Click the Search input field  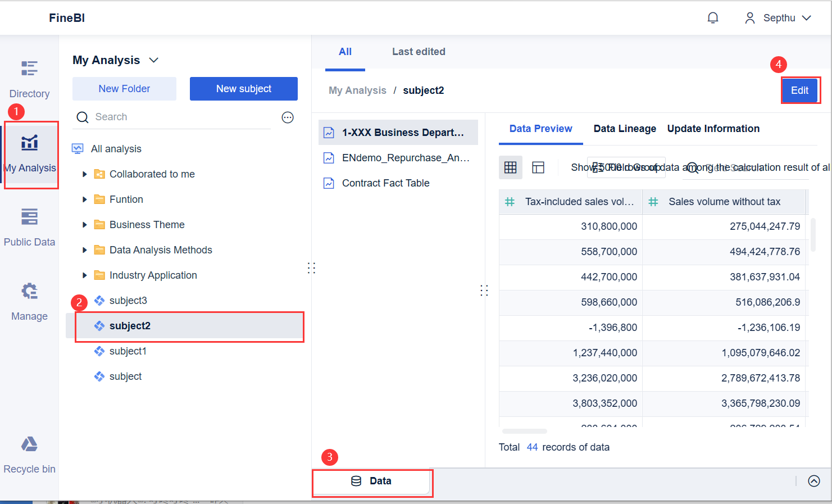pyautogui.click(x=180, y=117)
